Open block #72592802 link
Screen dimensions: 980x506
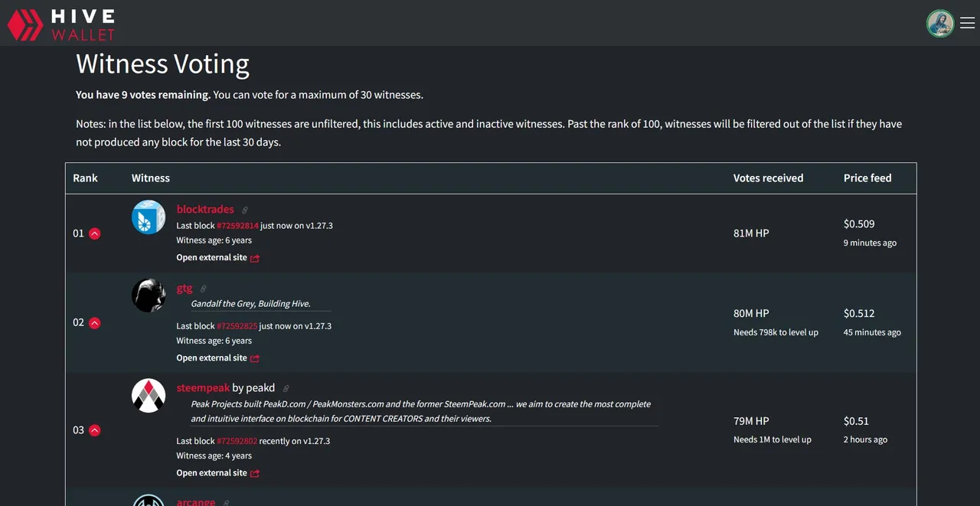pos(237,441)
